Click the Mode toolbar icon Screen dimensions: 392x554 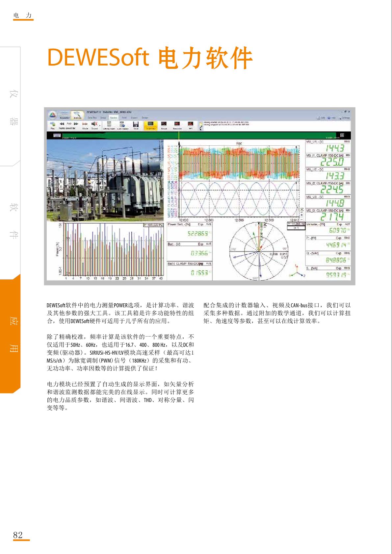pyautogui.click(x=85, y=125)
